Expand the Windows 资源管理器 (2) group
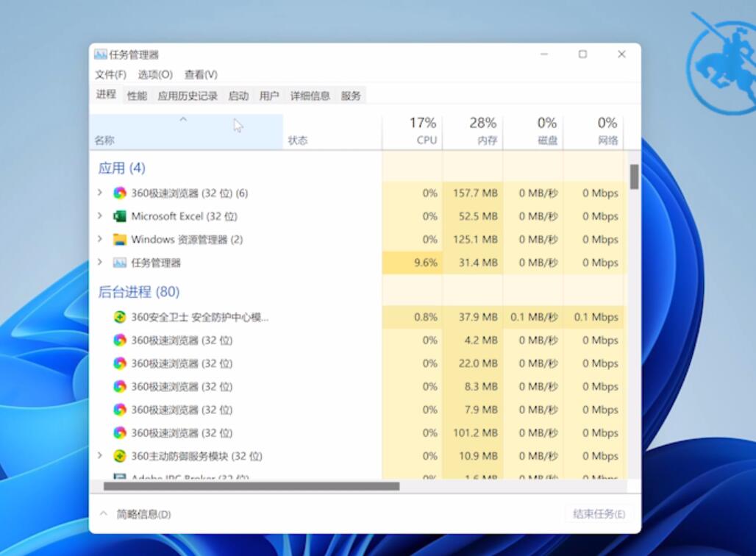The width and height of the screenshot is (756, 556). pyautogui.click(x=100, y=239)
